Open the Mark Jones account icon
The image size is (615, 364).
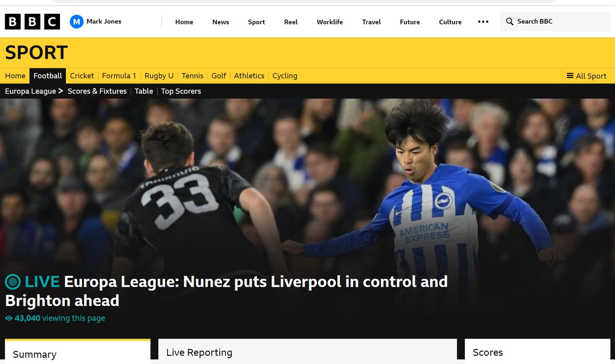click(x=77, y=22)
